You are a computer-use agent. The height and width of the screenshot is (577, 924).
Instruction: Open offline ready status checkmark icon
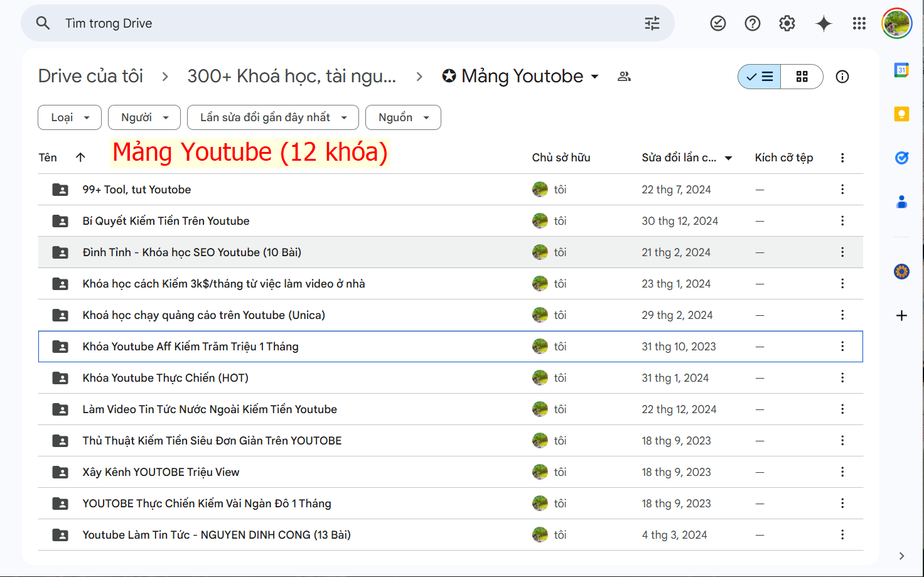pos(718,23)
